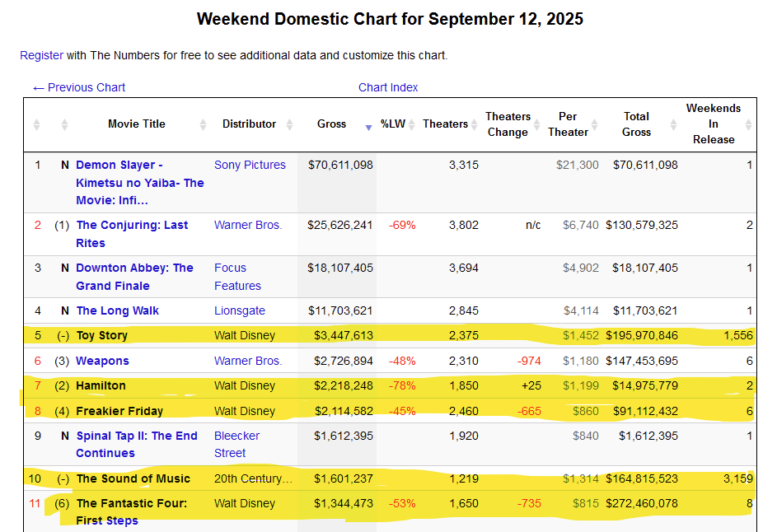
Task: Click the blue descending arrow beside Gross
Action: point(368,128)
